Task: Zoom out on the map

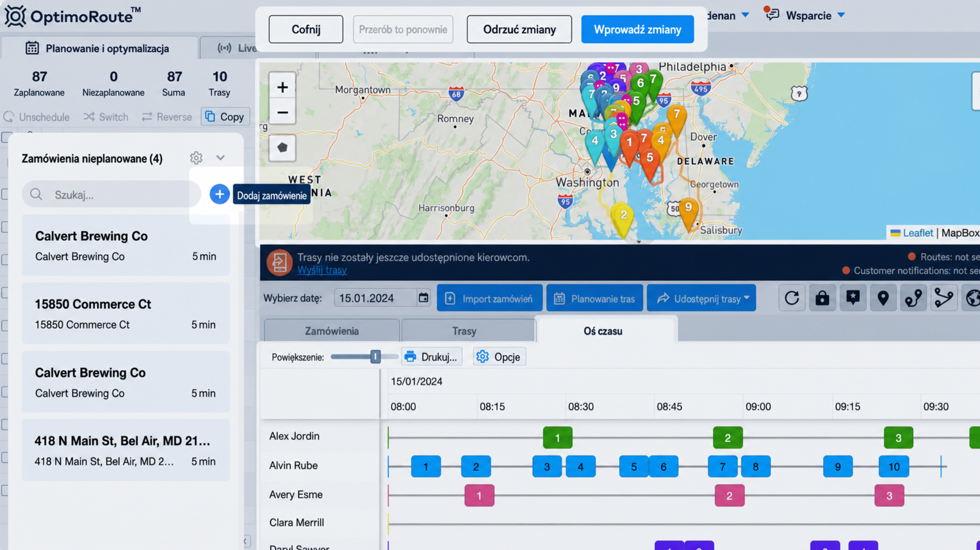Action: (282, 113)
